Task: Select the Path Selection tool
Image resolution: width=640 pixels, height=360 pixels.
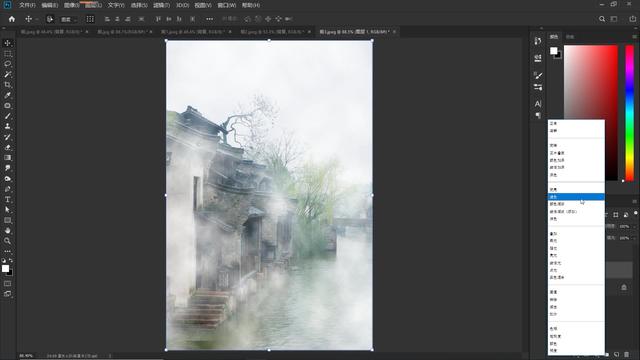Action: (7, 210)
